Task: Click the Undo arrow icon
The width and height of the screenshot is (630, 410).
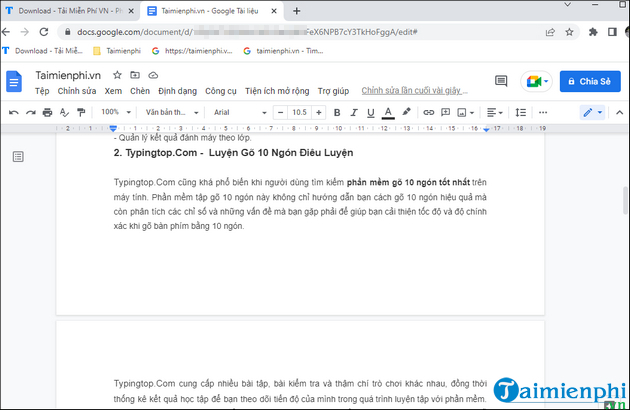Action: coord(14,113)
